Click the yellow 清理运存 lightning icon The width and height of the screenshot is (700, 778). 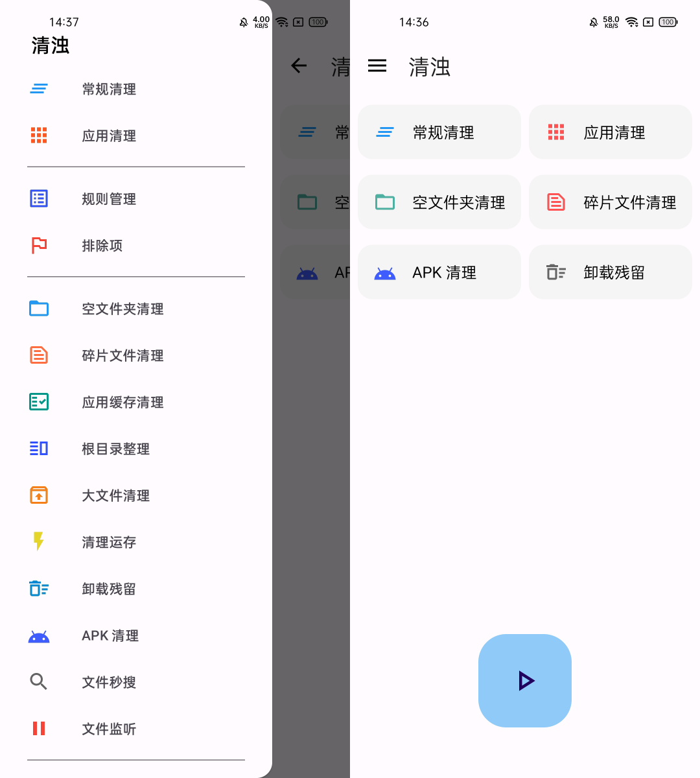tap(39, 542)
